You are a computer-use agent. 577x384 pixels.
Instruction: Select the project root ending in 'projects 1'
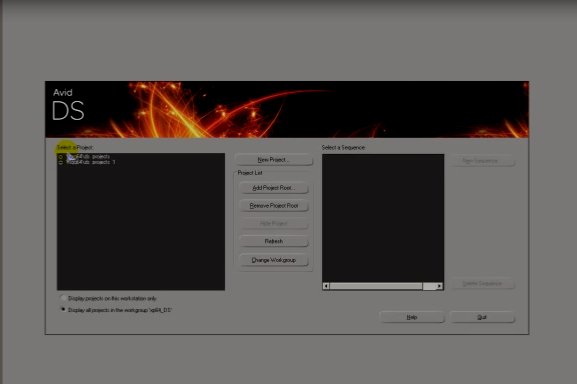pos(91,162)
